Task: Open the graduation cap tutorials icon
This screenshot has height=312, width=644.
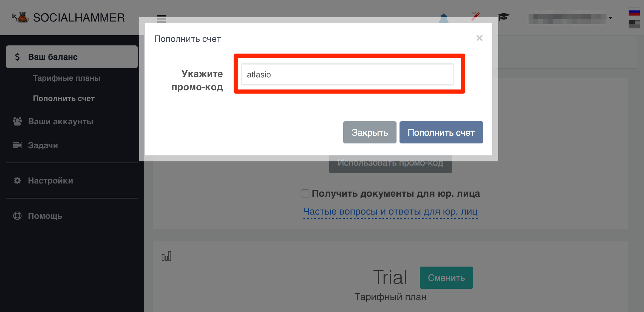Action: tap(503, 17)
